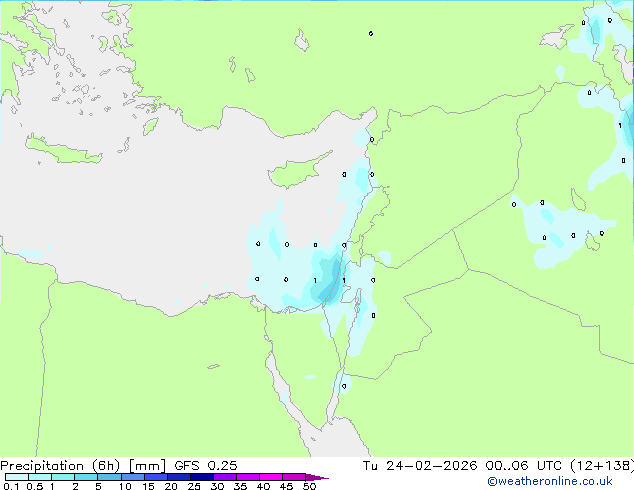Click the 5–10 mm legend color swatch
This screenshot has height=490, width=634.
[109, 477]
